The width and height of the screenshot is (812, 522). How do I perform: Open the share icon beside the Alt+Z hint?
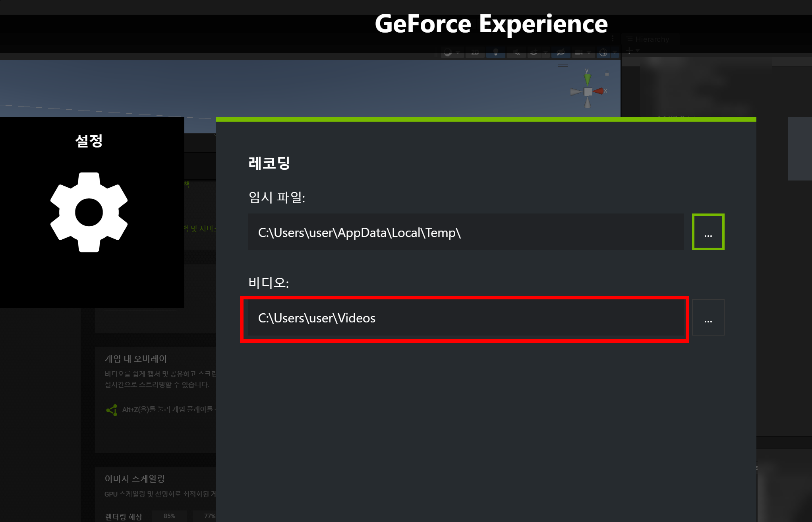click(112, 410)
